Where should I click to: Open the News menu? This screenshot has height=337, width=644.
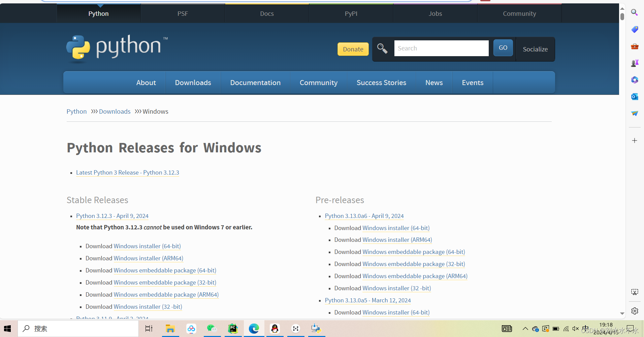[434, 83]
